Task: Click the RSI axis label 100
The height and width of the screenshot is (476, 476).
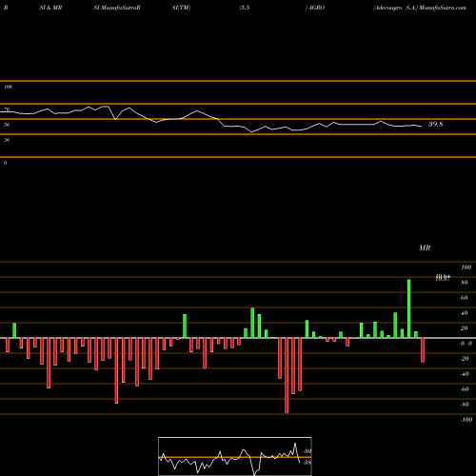Action: 8,87
